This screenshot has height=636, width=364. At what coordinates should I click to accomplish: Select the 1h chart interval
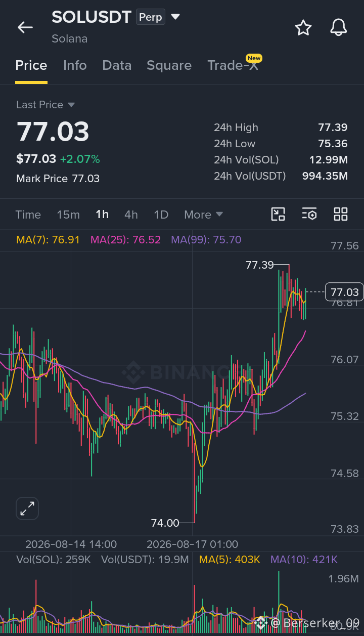pos(102,215)
